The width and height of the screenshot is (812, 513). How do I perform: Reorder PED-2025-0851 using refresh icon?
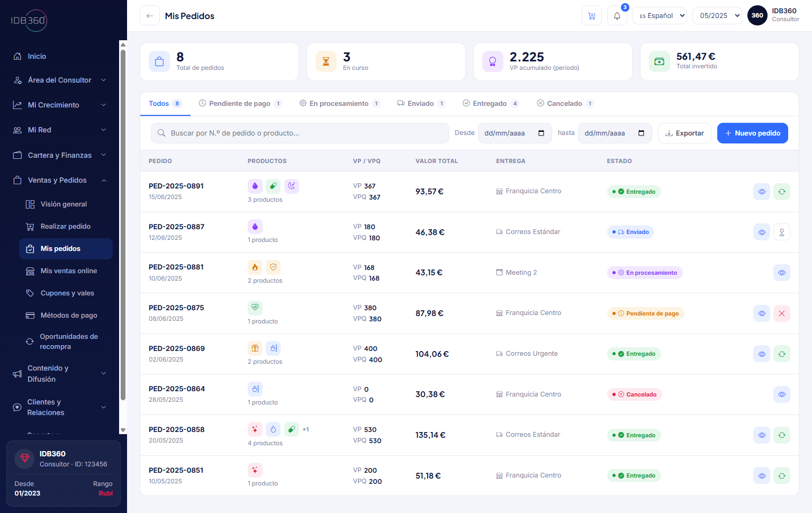click(782, 476)
